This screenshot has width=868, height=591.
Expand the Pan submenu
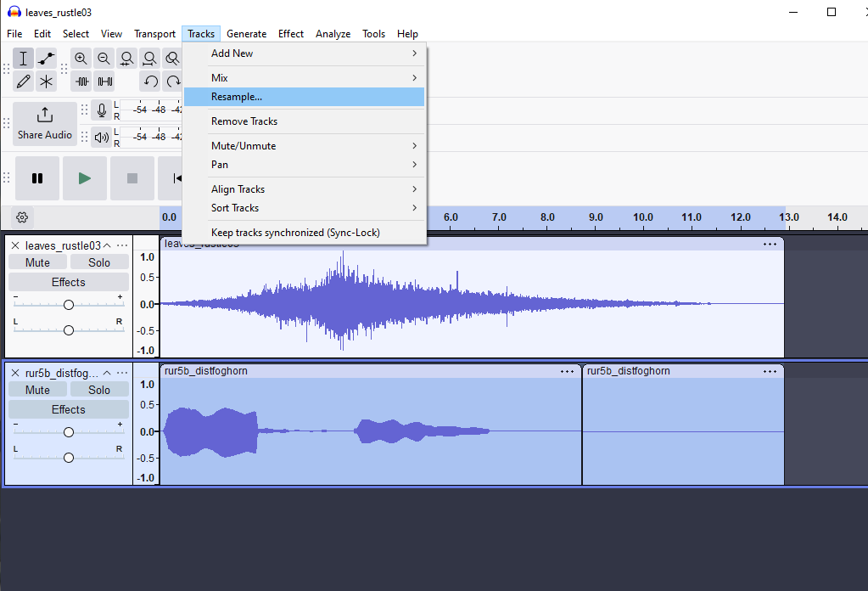coord(305,165)
